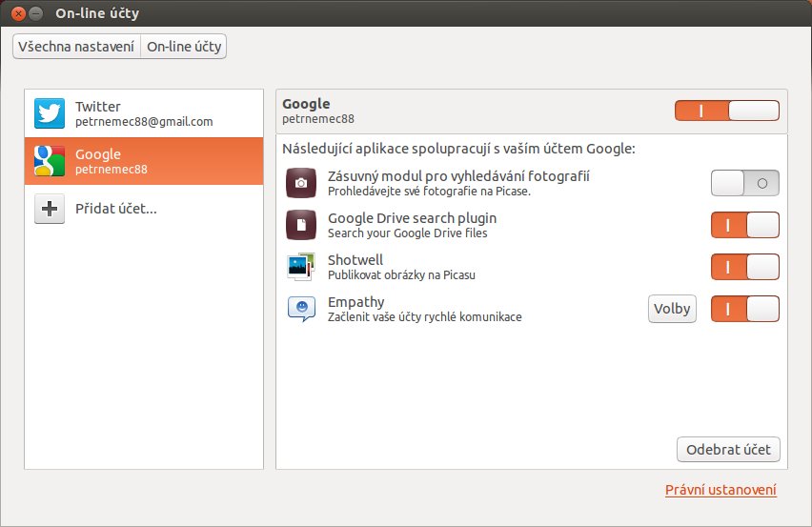Click 'Zásuvný modul pro vyhledávání fotografií' label
Image resolution: width=812 pixels, height=527 pixels.
click(x=458, y=176)
